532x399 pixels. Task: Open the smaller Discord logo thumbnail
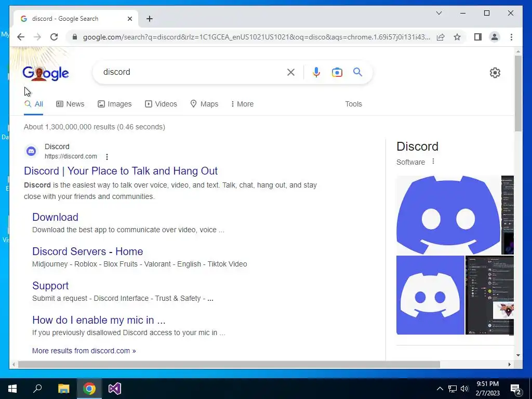[430, 295]
